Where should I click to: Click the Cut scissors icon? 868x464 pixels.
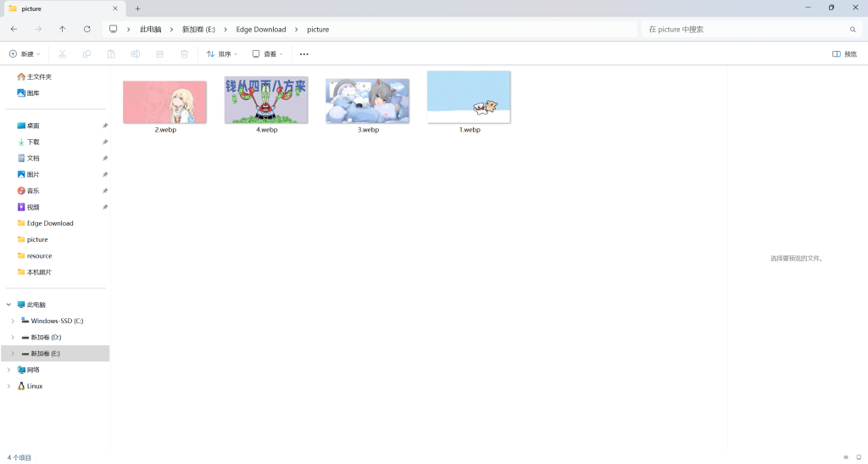click(x=62, y=54)
